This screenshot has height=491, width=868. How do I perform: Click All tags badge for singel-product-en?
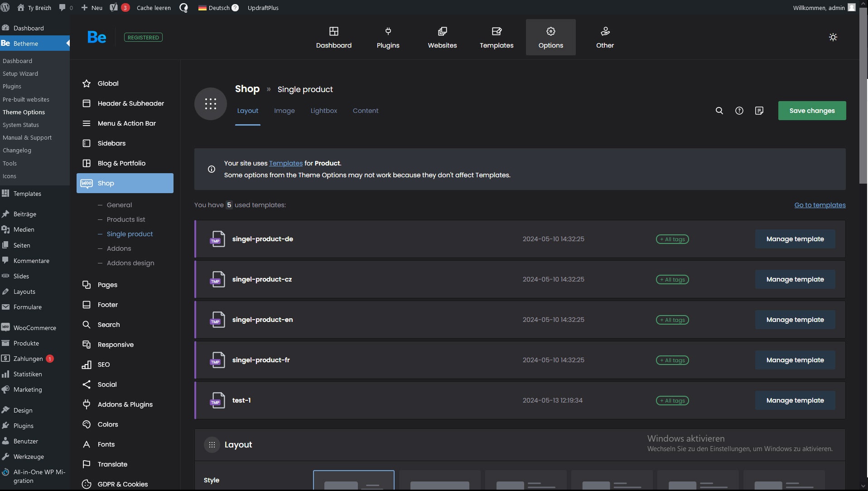(672, 320)
